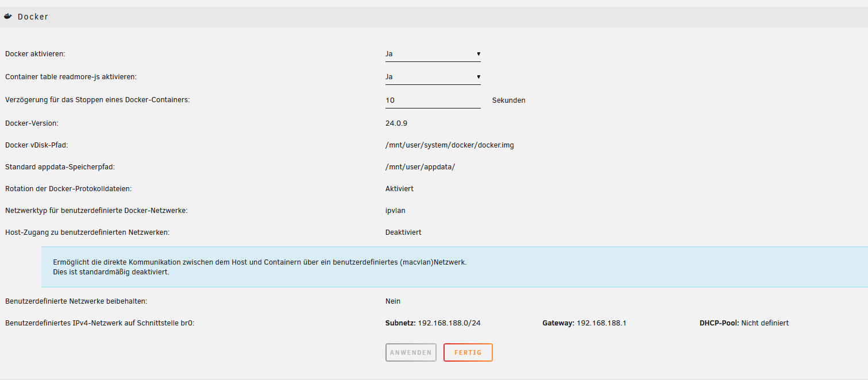Click the 'Host-Zugang zu benutzerdefinierten Netzwerken:' label
The image size is (868, 380).
coord(87,232)
